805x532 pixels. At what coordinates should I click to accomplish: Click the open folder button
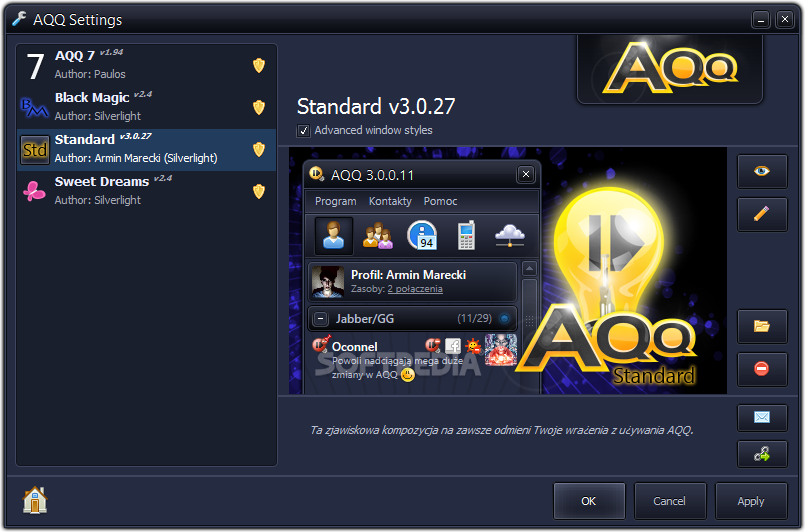point(762,326)
